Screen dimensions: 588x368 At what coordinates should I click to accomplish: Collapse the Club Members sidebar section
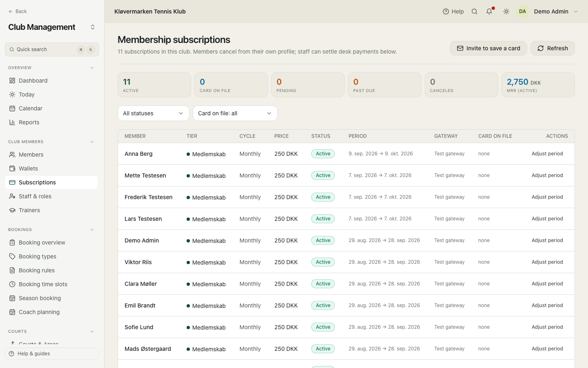coord(92,142)
